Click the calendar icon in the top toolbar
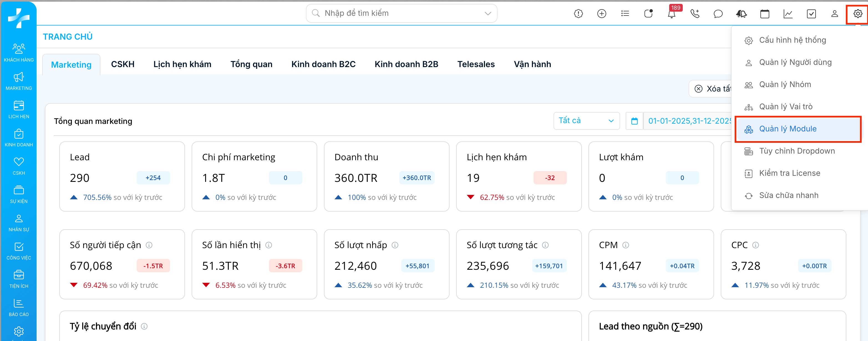868x341 pixels. click(765, 14)
